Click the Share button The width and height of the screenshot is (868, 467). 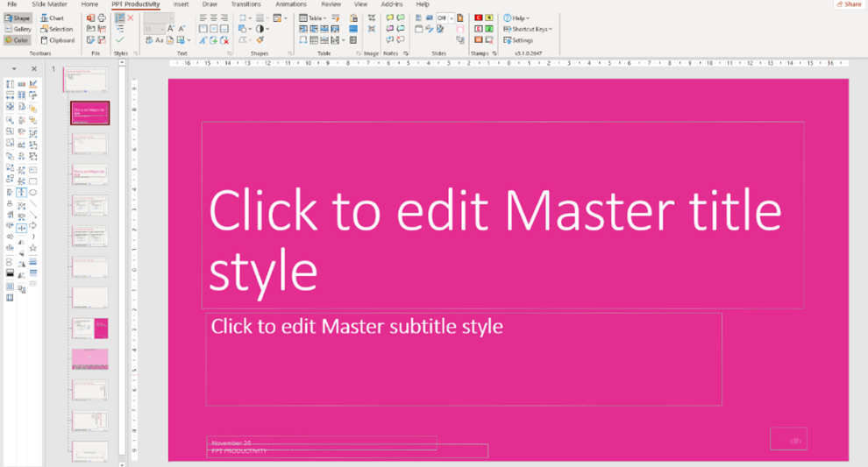850,4
